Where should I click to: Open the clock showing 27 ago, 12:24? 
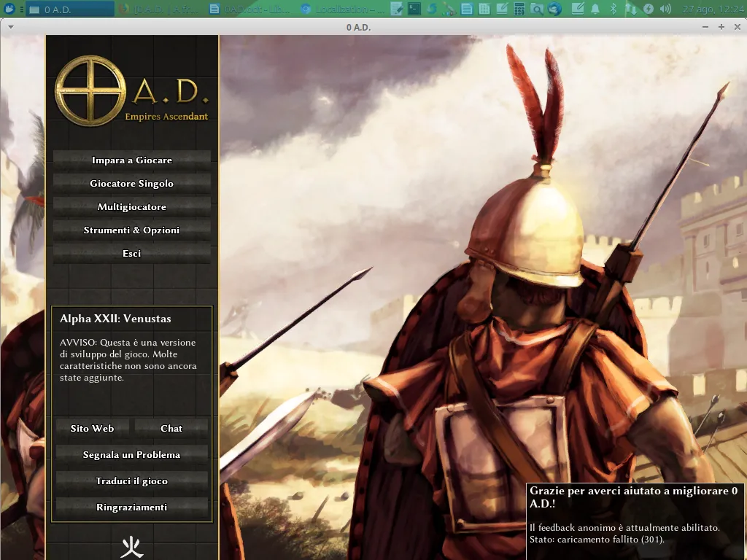click(713, 9)
